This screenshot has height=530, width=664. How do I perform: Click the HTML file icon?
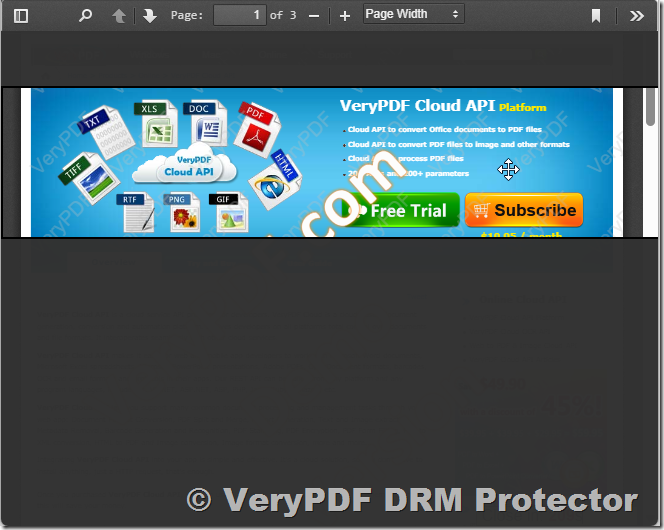(276, 180)
